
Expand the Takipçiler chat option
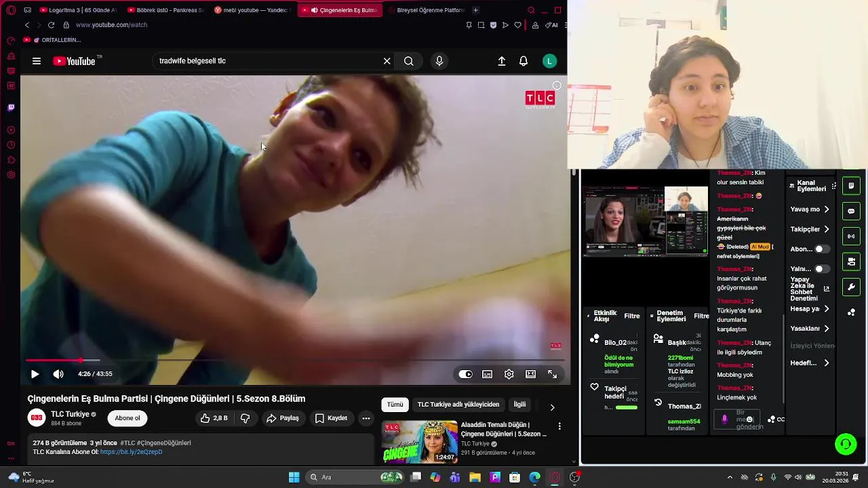pos(810,229)
